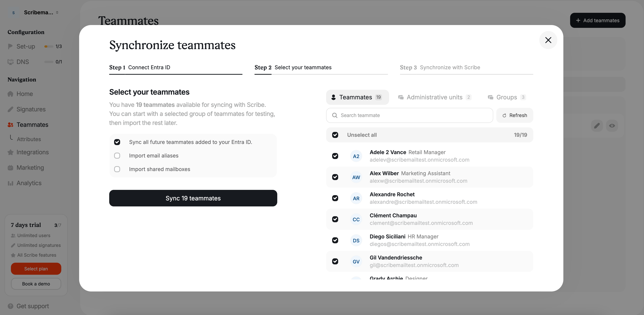Screen dimensions: 644x315
Task: Switch to the Groups tab
Action: coord(507,97)
